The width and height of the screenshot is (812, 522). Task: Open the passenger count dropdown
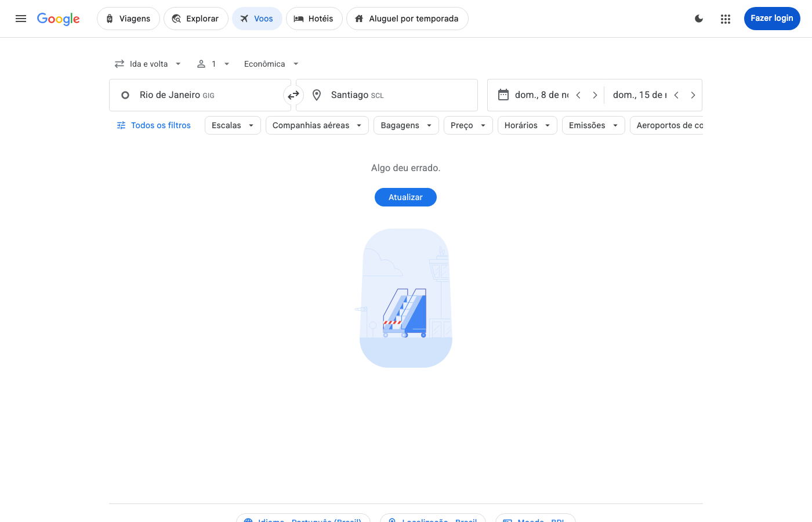pyautogui.click(x=213, y=64)
